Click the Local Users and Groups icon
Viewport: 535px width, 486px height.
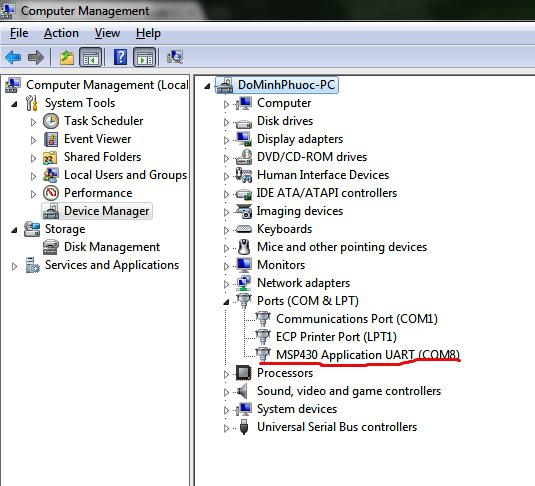[50, 175]
